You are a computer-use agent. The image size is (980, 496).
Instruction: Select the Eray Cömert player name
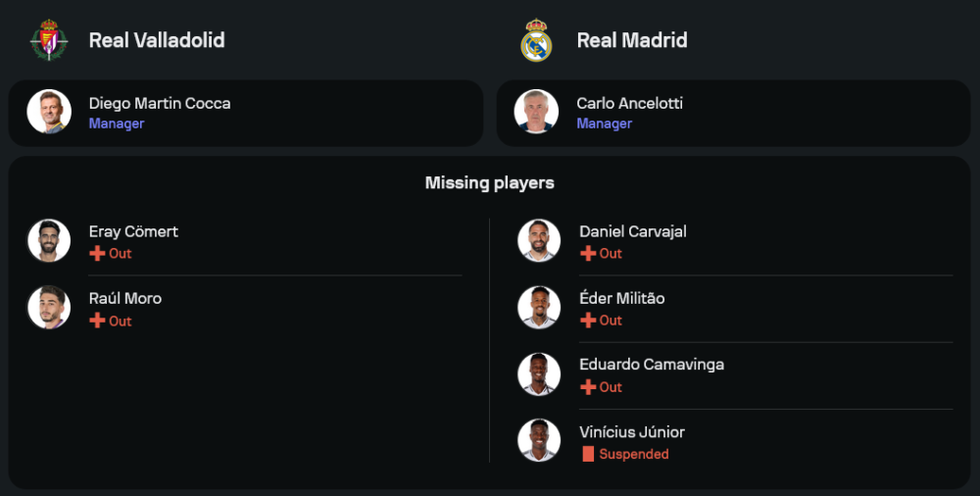point(133,231)
